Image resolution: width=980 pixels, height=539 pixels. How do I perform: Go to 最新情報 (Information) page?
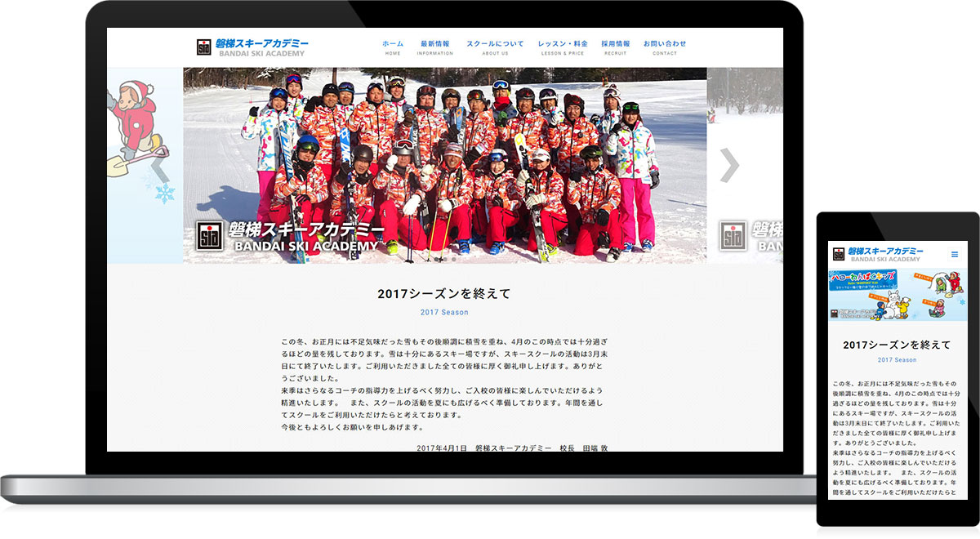(435, 47)
